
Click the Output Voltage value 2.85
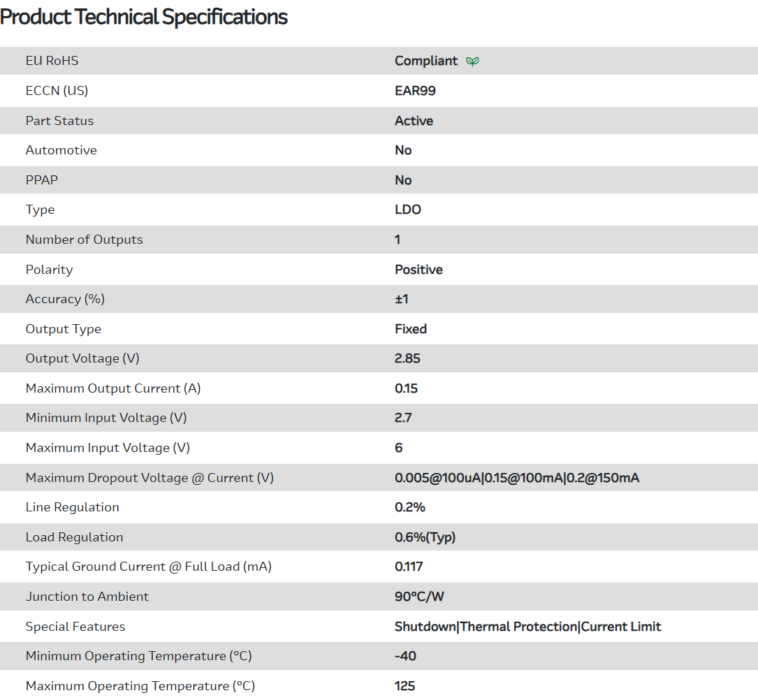[x=407, y=358]
